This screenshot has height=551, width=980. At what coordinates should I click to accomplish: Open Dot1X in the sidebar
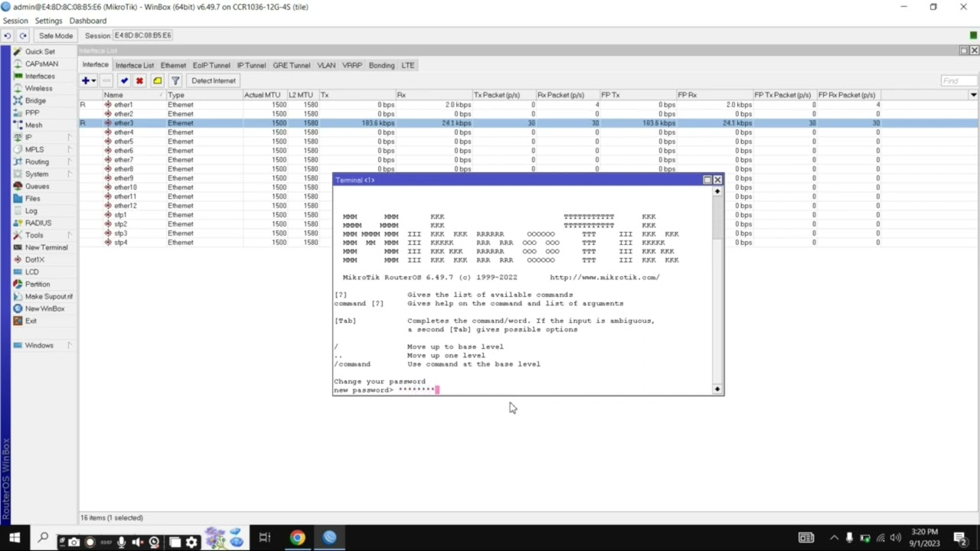click(x=34, y=260)
